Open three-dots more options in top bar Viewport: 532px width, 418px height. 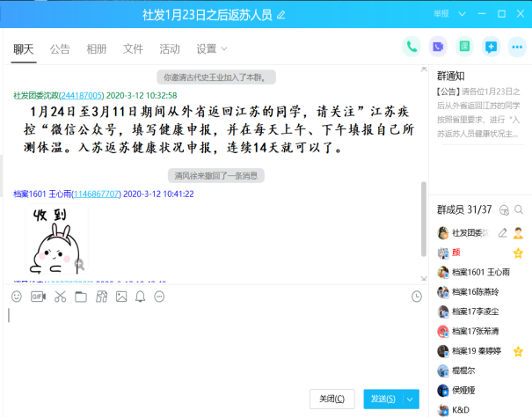tap(516, 47)
